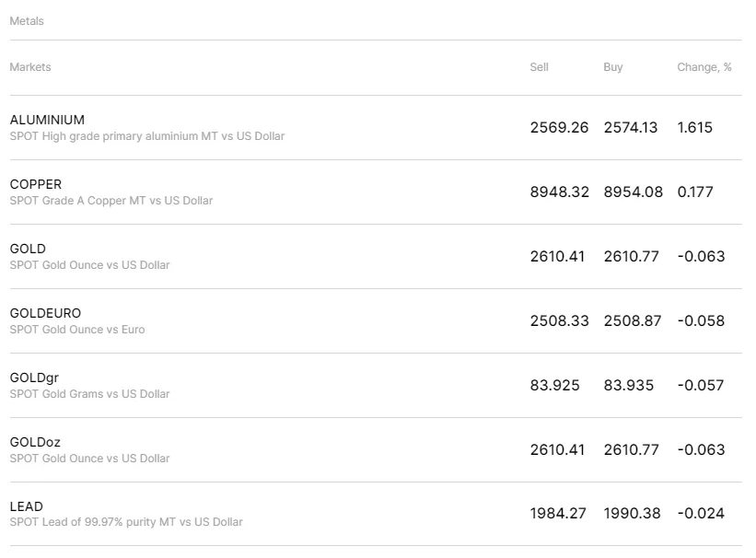This screenshot has width=756, height=558.
Task: Sort by the Change, % header
Action: pos(704,67)
